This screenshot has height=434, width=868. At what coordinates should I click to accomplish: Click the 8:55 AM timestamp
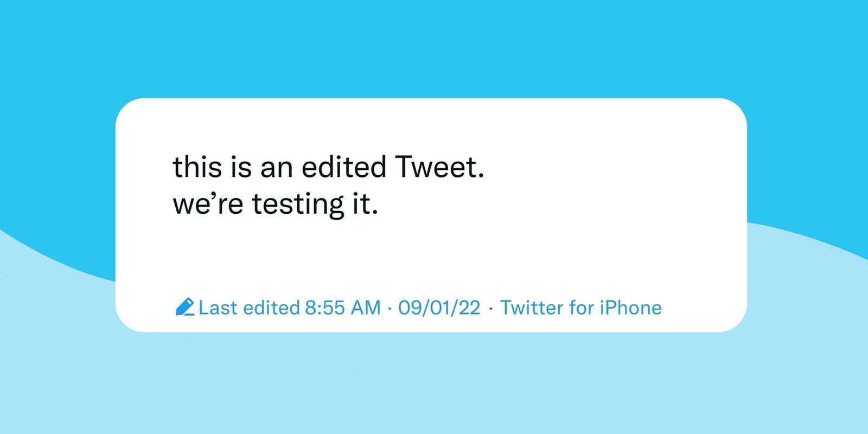coord(342,308)
